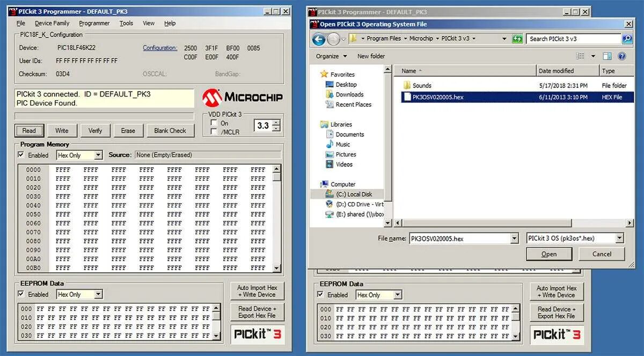
Task: Click the file list horizontal scrollbar
Action: coord(514,223)
